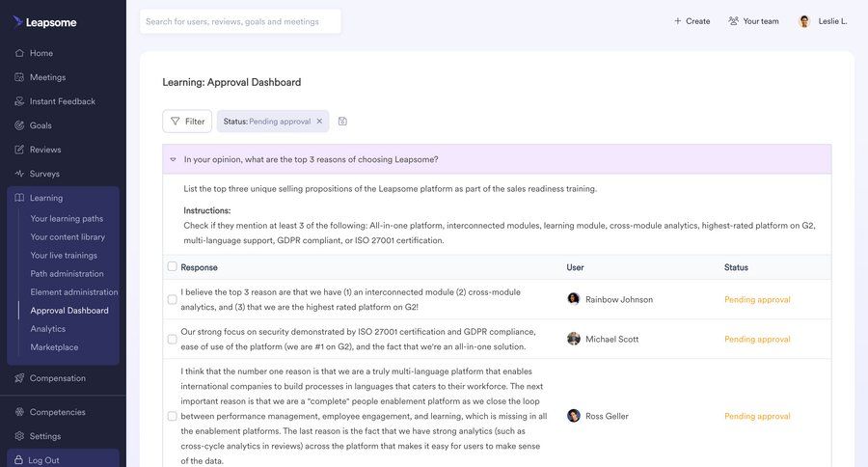Click the funnel icon in Filter button
Screen dimensions: 868x467
pyautogui.click(x=176, y=122)
